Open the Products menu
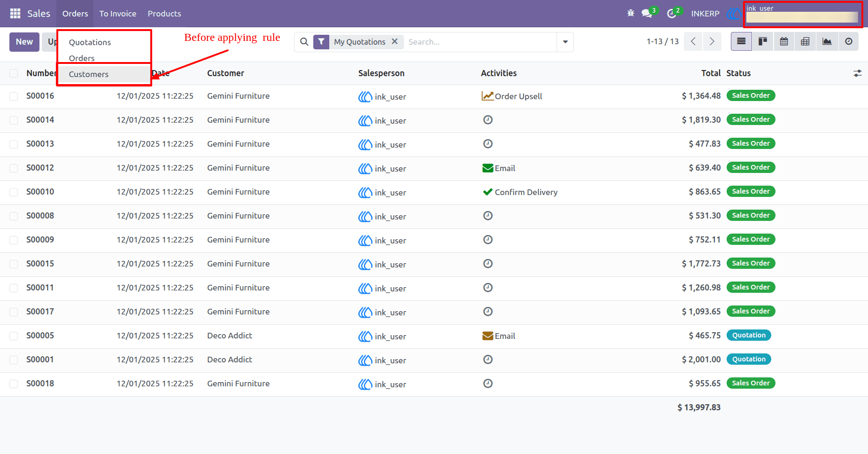The height and width of the screenshot is (454, 868). click(164, 14)
